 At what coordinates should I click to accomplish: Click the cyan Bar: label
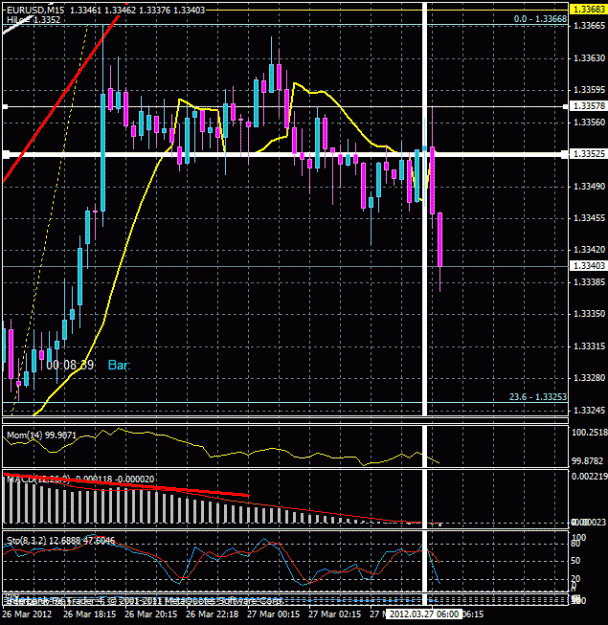pyautogui.click(x=119, y=365)
